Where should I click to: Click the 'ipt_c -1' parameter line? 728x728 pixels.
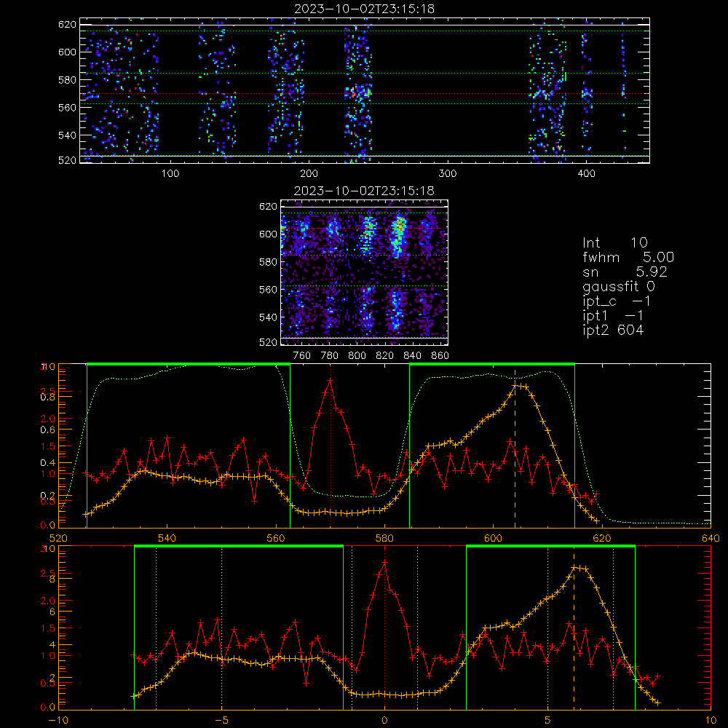coord(617,301)
